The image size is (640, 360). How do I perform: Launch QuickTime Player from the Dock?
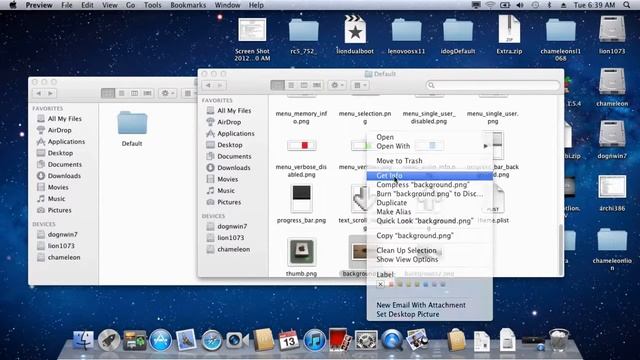[391, 340]
